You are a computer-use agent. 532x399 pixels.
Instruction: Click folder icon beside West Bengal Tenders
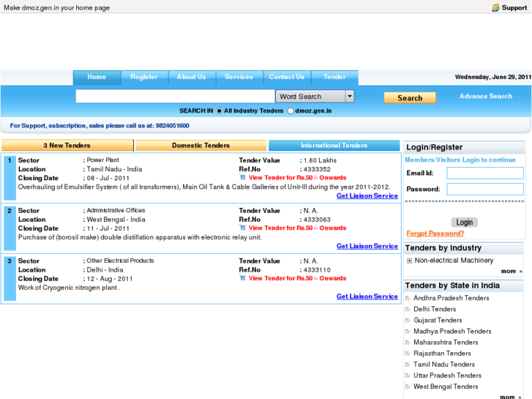click(x=408, y=387)
